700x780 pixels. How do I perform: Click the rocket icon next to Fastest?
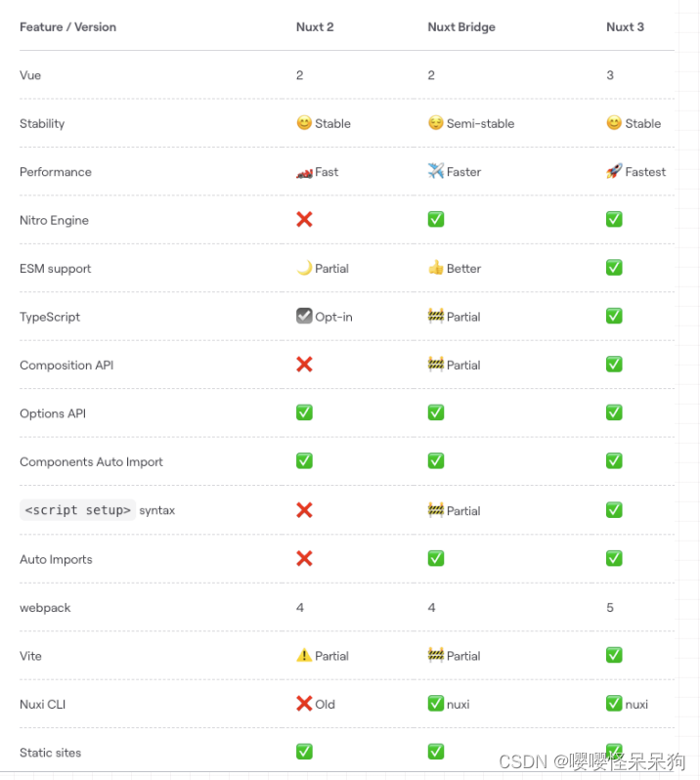point(614,171)
